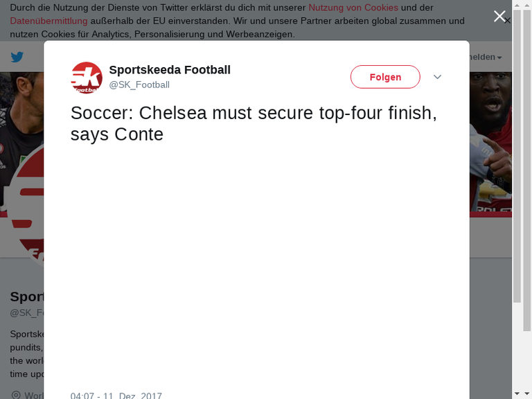532x399 pixels.
Task: Click the page scrollbar up arrow
Action: [x=526, y=5]
